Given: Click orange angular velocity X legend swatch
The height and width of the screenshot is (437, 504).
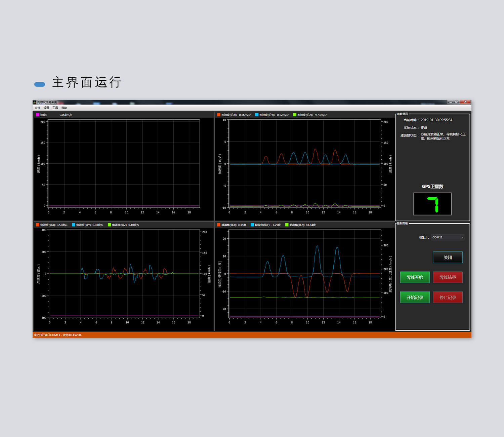Looking at the screenshot, I should [38, 225].
